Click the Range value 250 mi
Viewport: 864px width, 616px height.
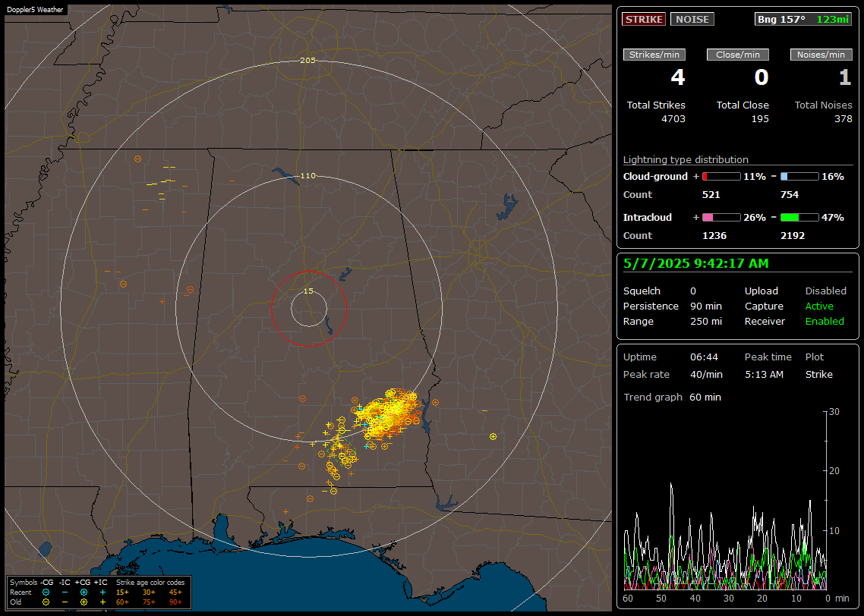(706, 322)
